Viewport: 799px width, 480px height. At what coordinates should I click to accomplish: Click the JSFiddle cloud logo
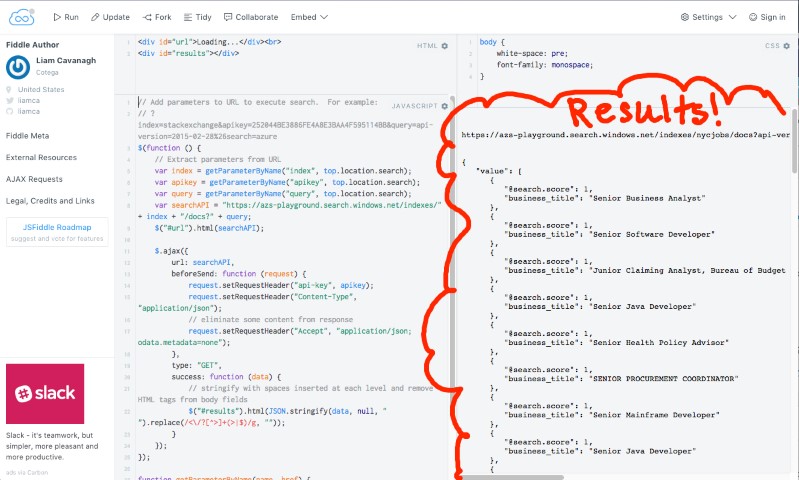click(x=23, y=16)
